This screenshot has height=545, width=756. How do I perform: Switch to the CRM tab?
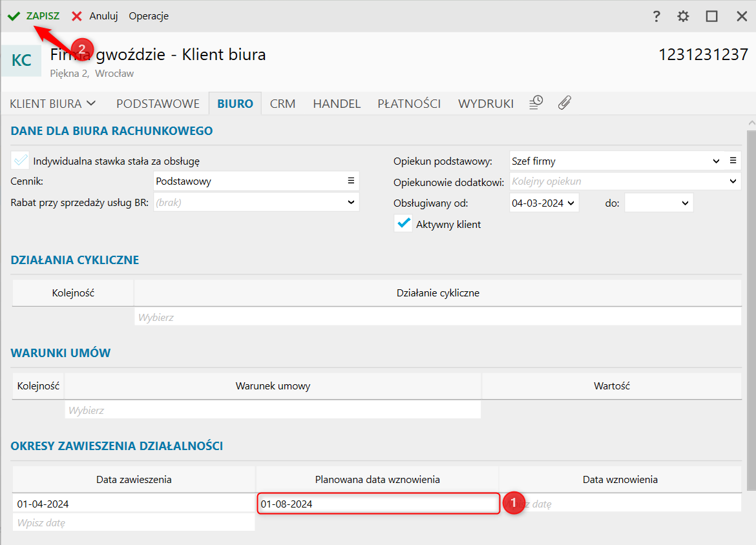click(x=282, y=103)
